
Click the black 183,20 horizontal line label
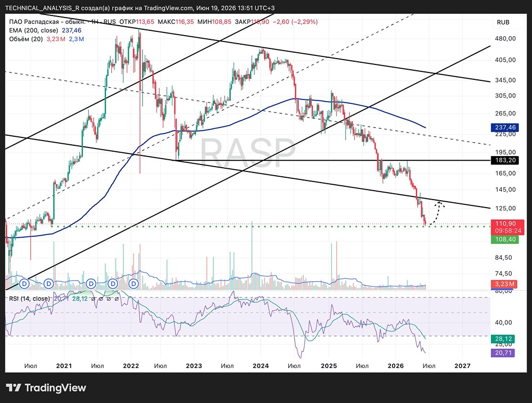click(504, 160)
